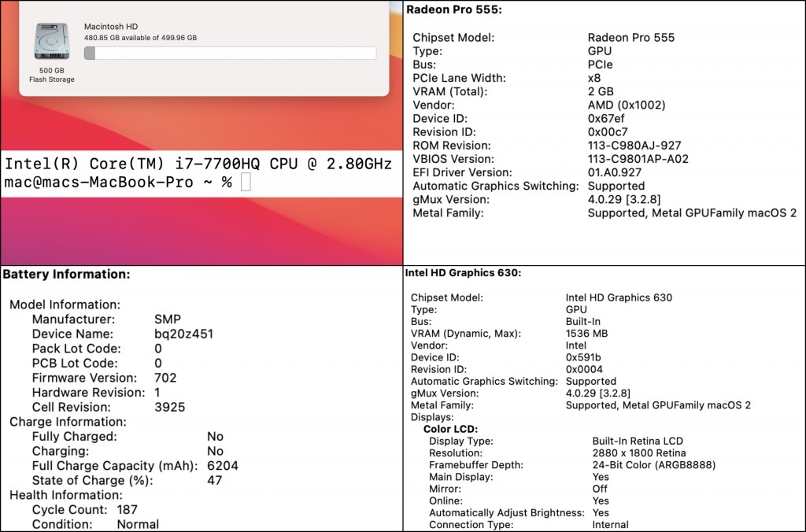Select Display Type 'Built-In Retina LCD'

click(638, 441)
